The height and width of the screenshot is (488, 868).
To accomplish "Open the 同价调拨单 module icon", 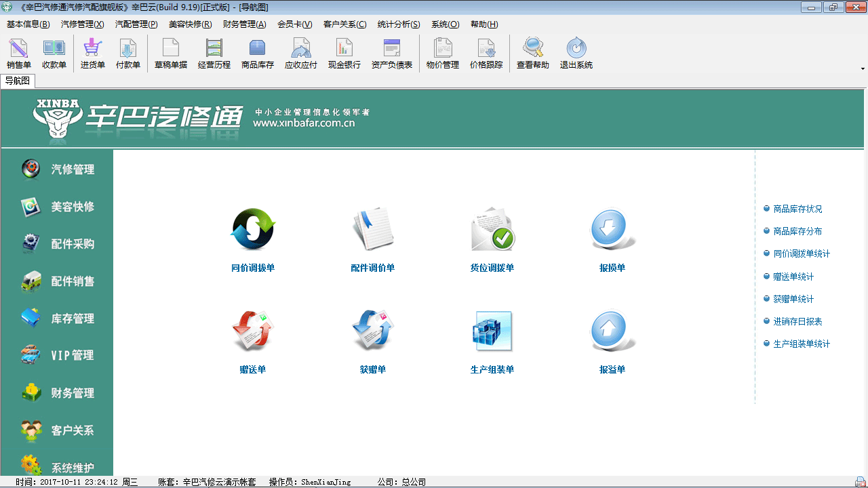I will [253, 230].
